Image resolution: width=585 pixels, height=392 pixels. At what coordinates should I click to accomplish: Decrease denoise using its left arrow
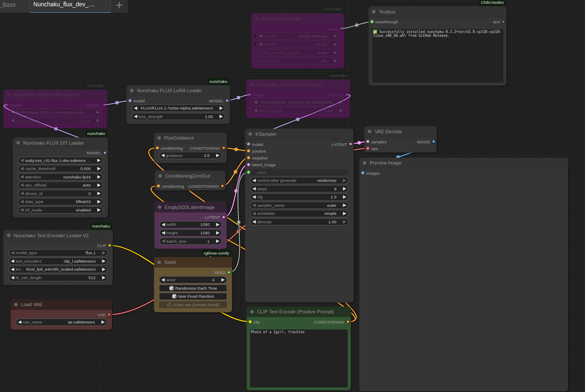254,222
